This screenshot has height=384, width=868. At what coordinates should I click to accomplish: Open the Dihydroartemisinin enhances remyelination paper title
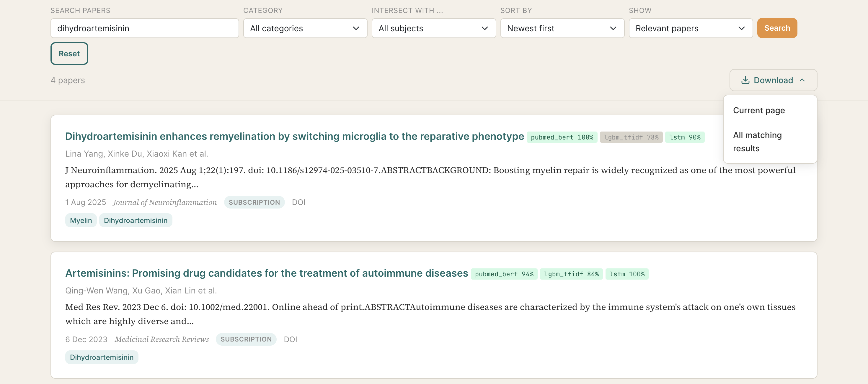[295, 136]
